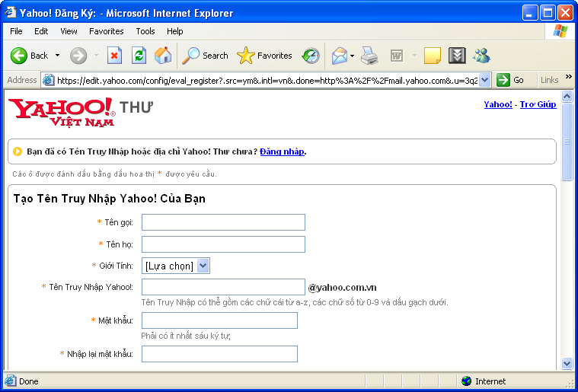Click the yellow note Discuss icon
The image size is (578, 392).
[433, 56]
